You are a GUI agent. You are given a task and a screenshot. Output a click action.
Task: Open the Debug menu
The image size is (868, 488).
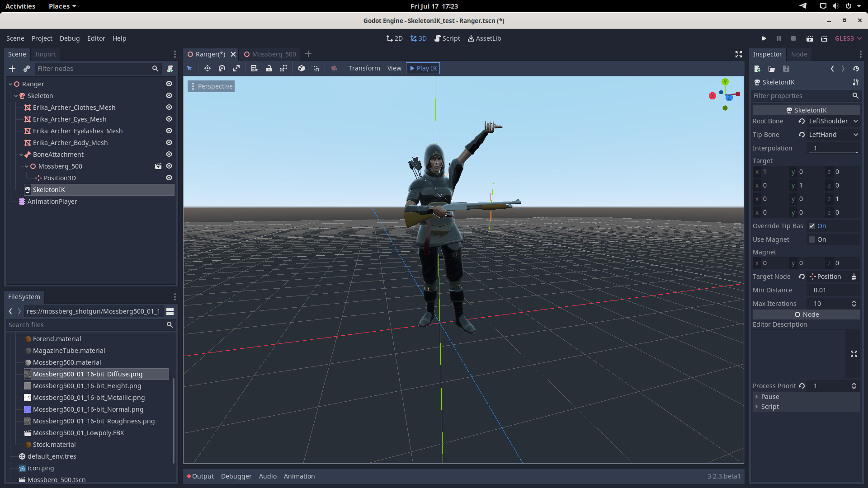pyautogui.click(x=70, y=38)
